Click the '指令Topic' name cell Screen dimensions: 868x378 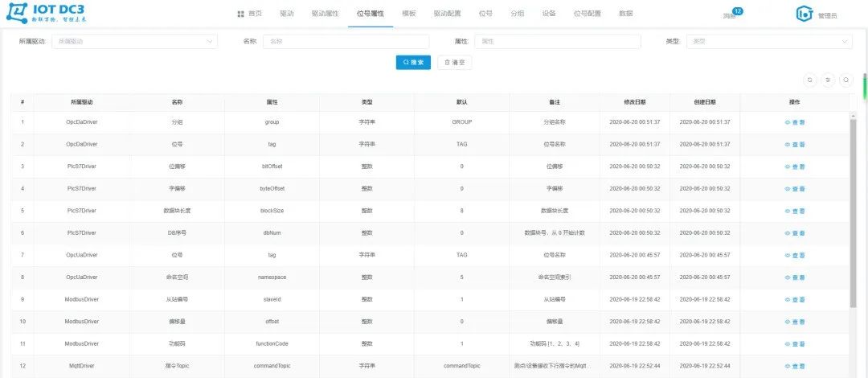coord(177,366)
